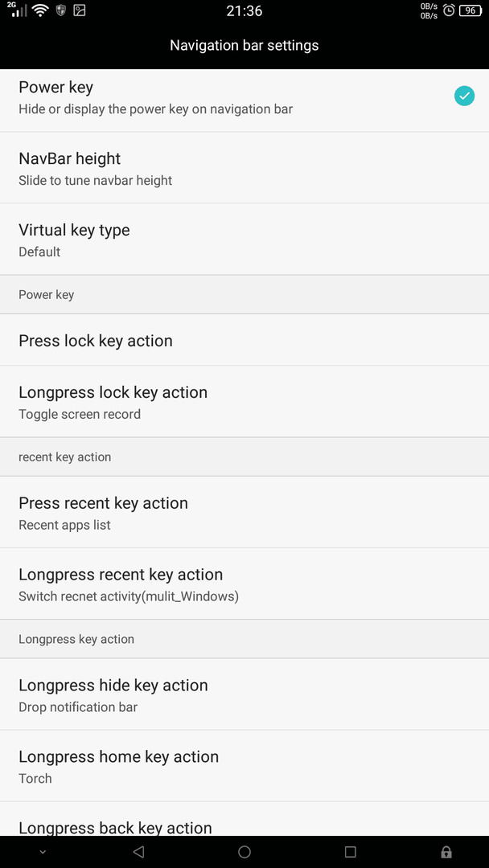Tap the lock icon in navigation bar
Screen dimensions: 489x868
(446, 851)
